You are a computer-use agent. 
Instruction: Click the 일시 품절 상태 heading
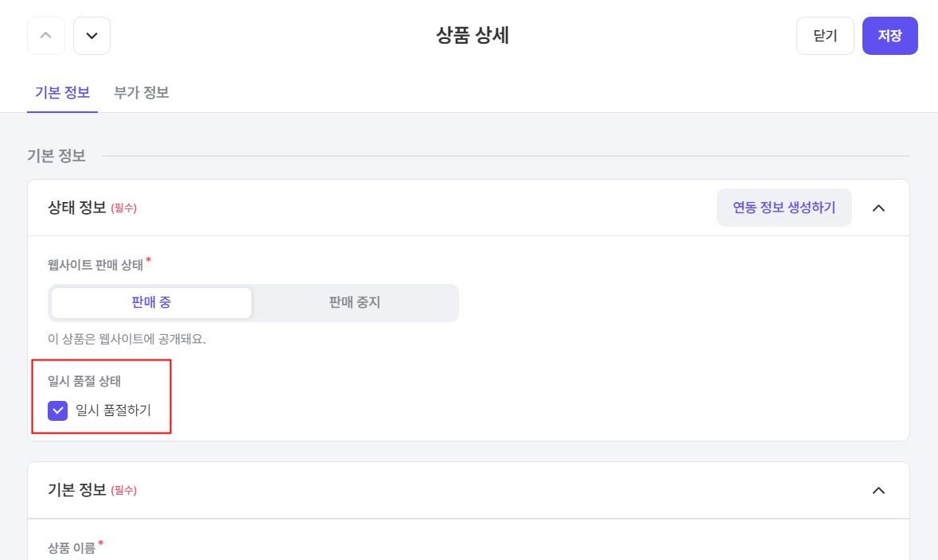click(84, 381)
